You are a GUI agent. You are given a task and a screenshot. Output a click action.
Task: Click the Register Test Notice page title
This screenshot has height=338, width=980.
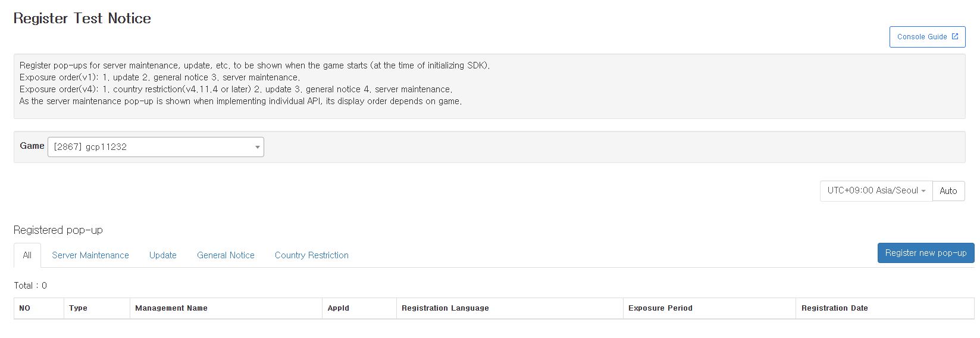[x=82, y=18]
